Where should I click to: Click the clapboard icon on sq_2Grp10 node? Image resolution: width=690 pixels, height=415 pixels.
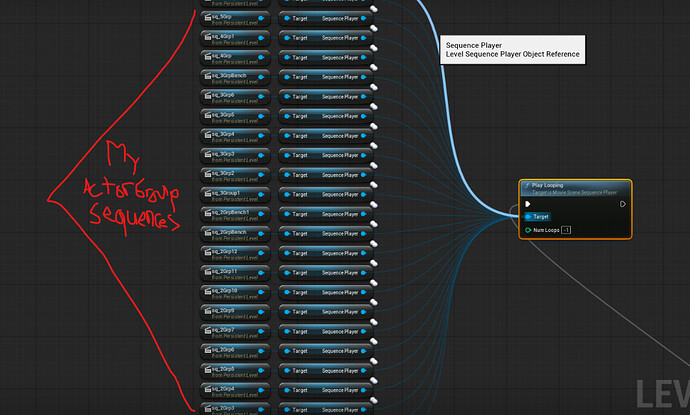[x=208, y=292]
